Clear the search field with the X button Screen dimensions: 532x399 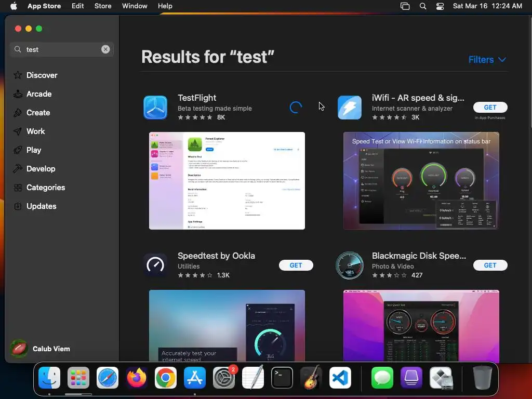pyautogui.click(x=105, y=49)
